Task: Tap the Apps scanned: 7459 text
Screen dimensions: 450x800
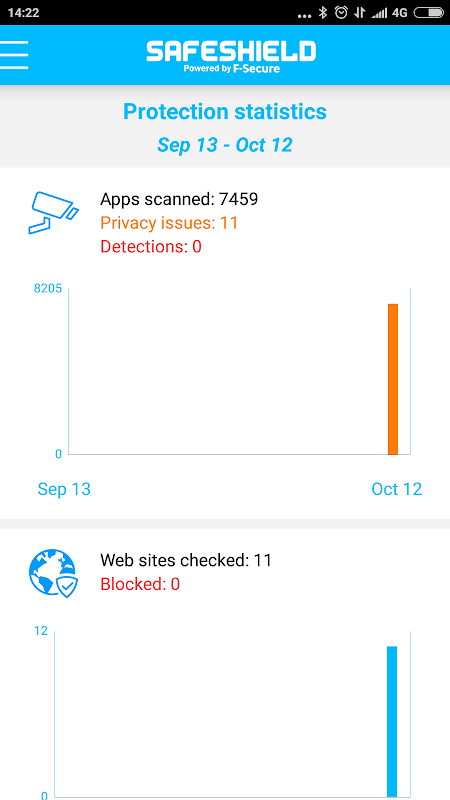Action: point(179,199)
